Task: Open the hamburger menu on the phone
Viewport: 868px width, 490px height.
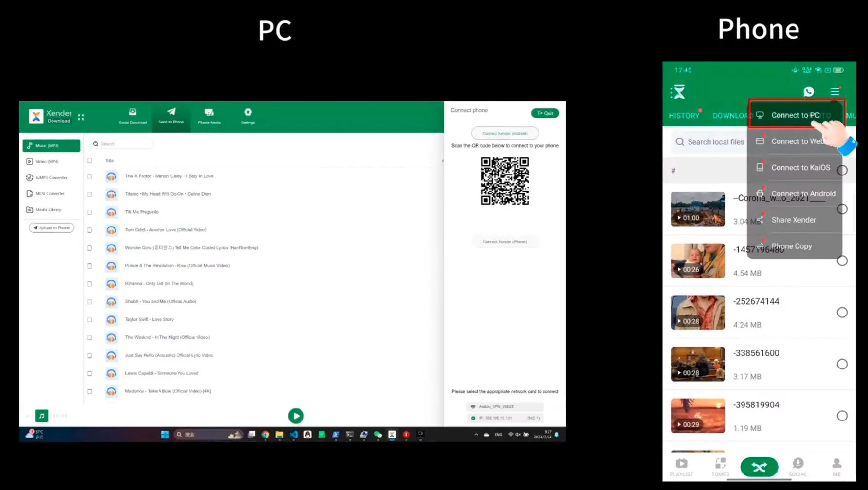Action: click(x=835, y=91)
